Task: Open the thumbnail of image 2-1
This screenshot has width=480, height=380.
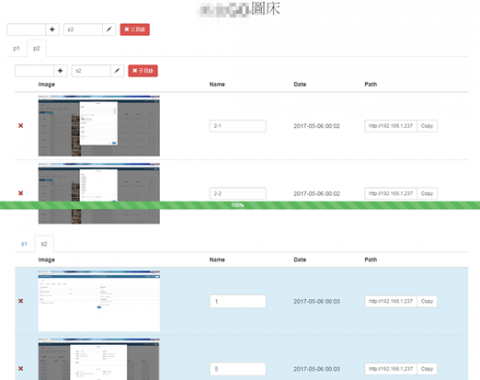Action: click(x=99, y=126)
